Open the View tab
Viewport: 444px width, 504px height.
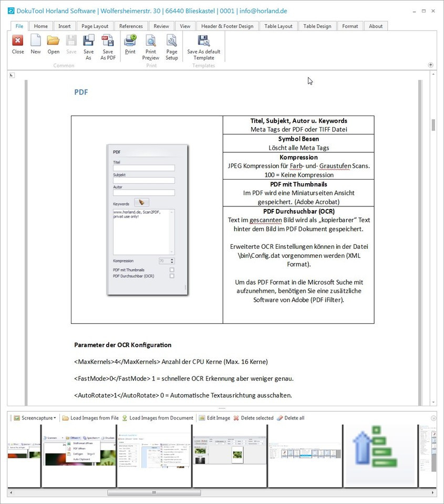pyautogui.click(x=185, y=26)
